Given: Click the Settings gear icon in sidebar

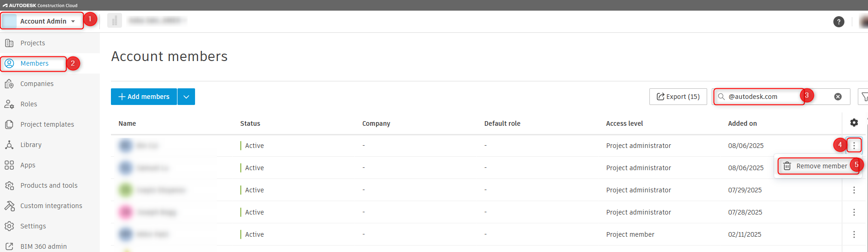Looking at the screenshot, I should 9,226.
